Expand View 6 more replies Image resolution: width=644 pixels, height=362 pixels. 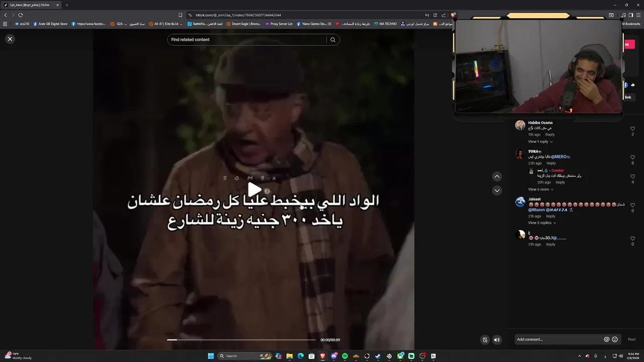541,190
